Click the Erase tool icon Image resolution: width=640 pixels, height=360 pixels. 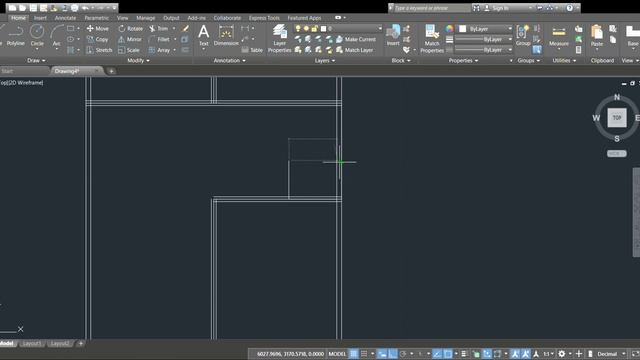click(185, 29)
